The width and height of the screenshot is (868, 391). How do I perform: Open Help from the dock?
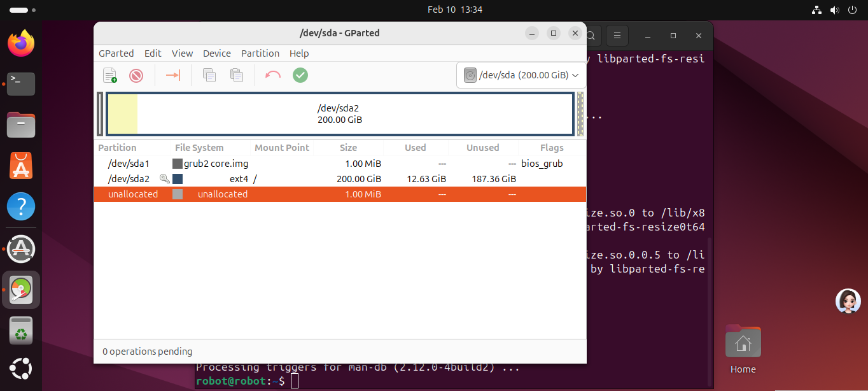coord(21,207)
